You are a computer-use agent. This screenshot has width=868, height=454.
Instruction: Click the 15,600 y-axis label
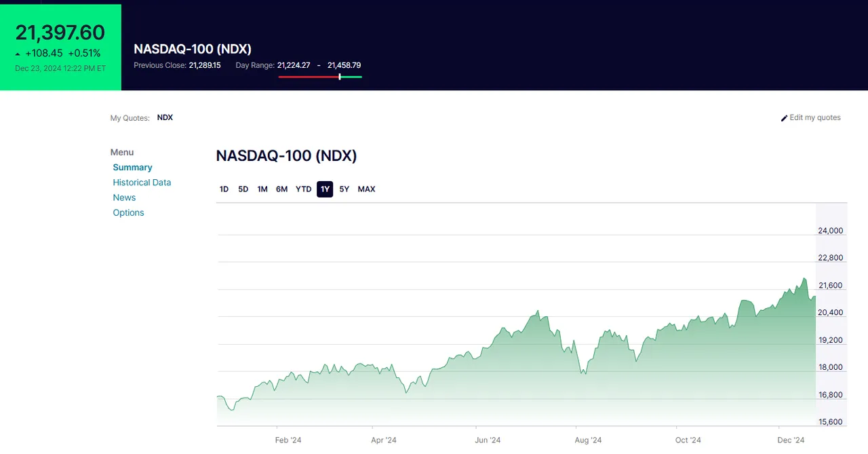tap(831, 422)
